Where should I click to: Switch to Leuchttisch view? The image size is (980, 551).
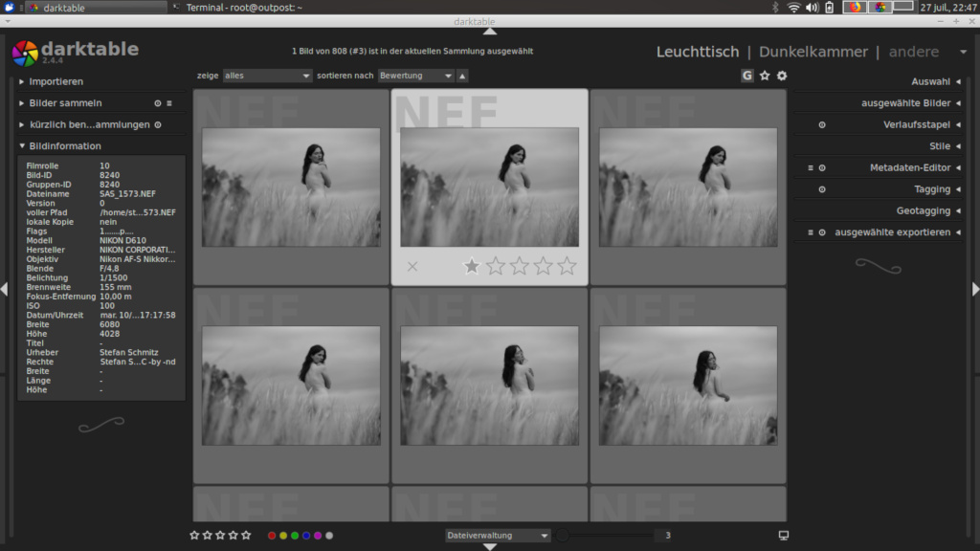pyautogui.click(x=698, y=52)
